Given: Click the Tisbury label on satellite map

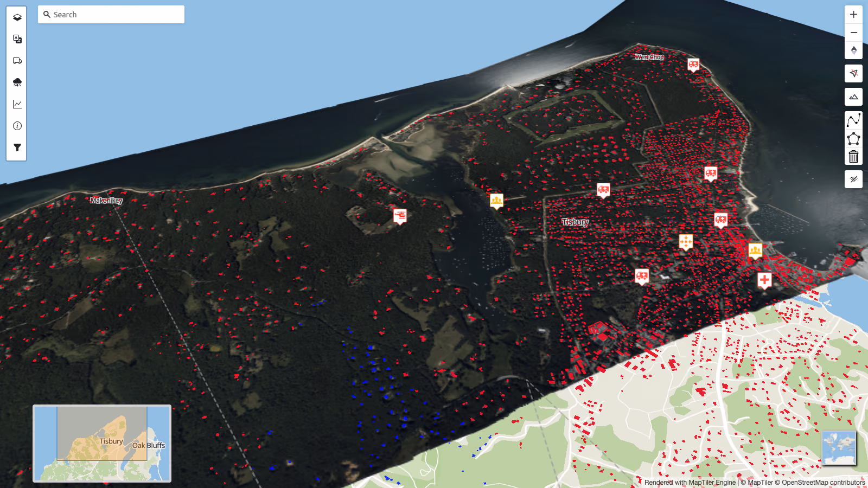Looking at the screenshot, I should tap(575, 222).
